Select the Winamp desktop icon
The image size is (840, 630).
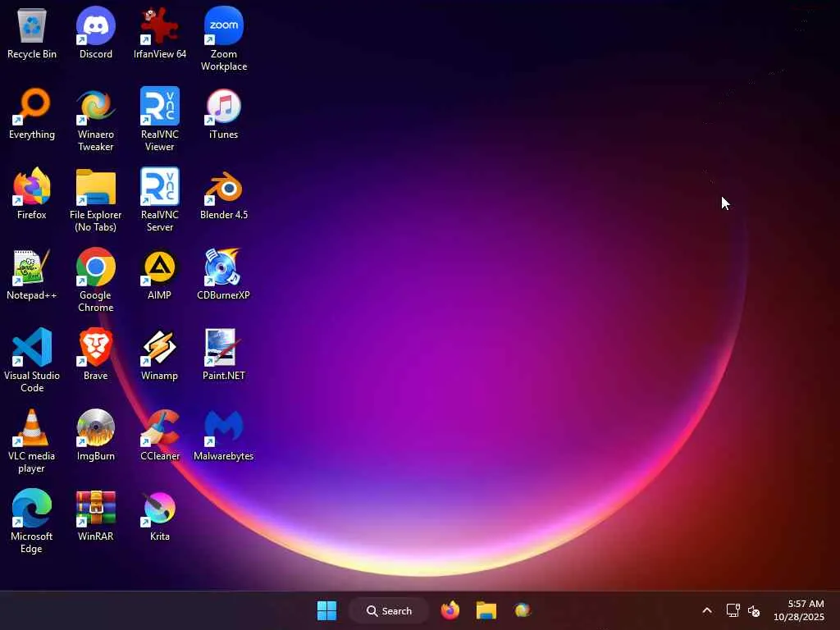(160, 354)
